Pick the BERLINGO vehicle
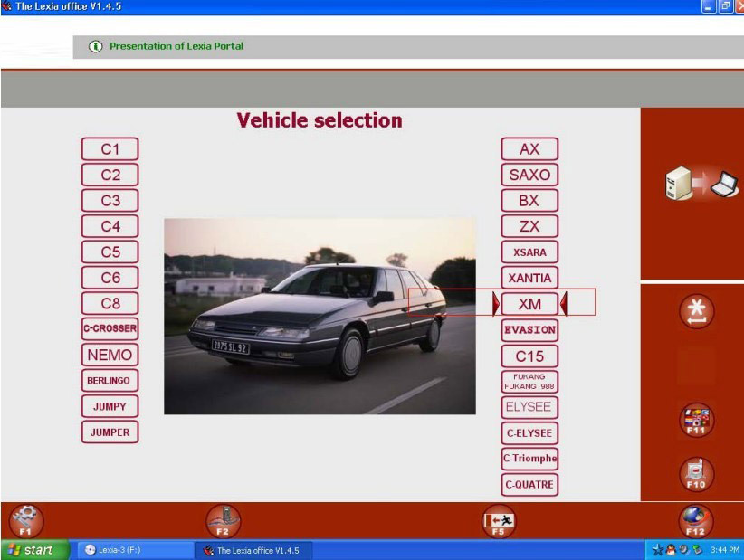Viewport: 744px width, 560px height. 110,381
